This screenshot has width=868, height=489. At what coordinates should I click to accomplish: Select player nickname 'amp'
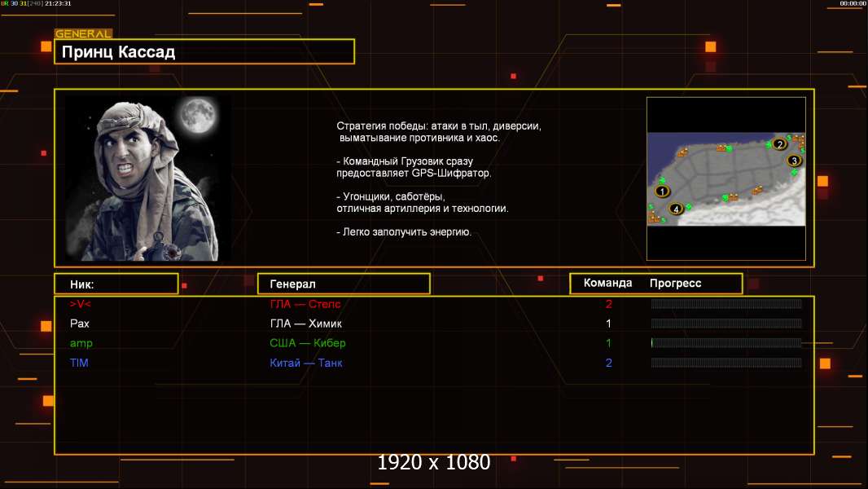81,343
